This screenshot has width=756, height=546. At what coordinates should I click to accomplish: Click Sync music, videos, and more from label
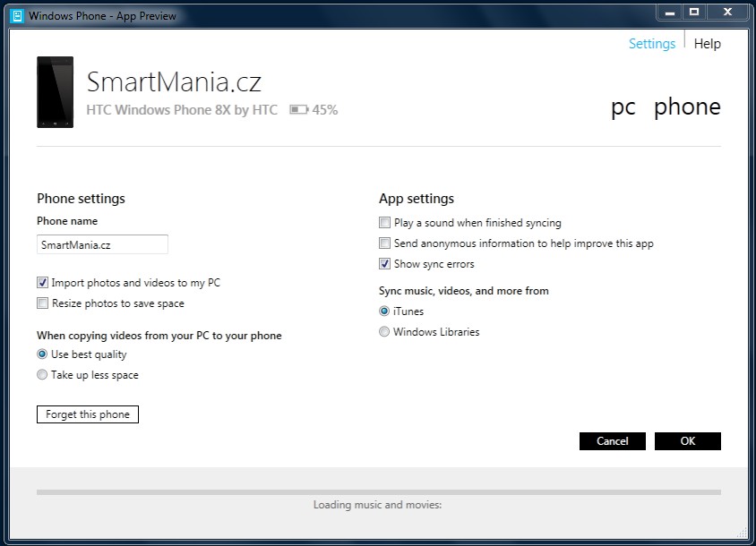pyautogui.click(x=464, y=291)
